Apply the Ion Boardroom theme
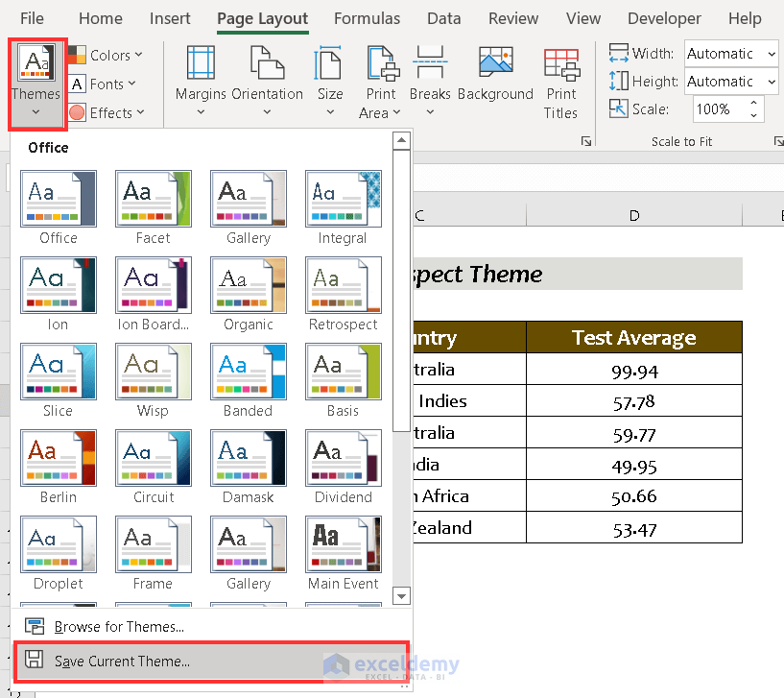784x698 pixels. coord(153,294)
